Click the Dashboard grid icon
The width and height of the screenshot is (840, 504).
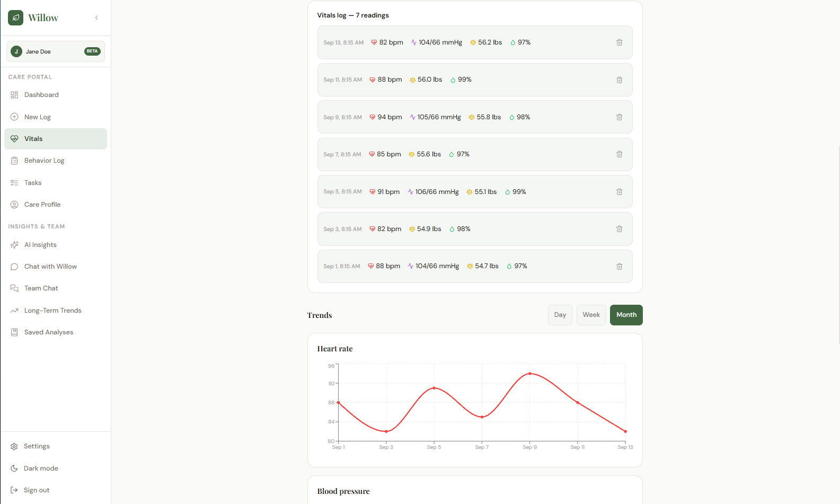14,95
